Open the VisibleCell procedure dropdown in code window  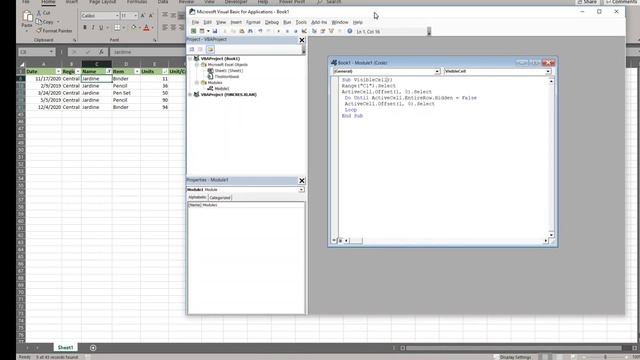coord(548,71)
